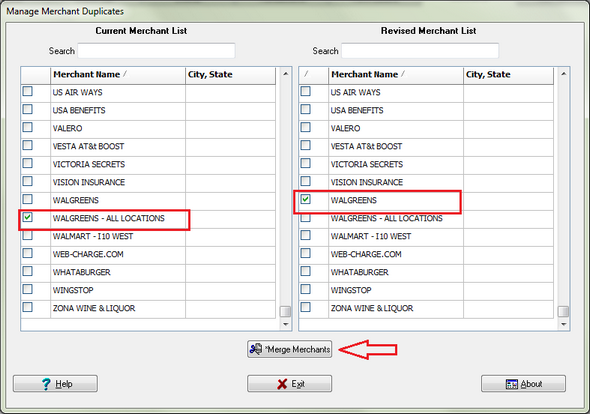Sort Revised list by City, State header
Screen dimensions: 590x414
tap(508, 75)
